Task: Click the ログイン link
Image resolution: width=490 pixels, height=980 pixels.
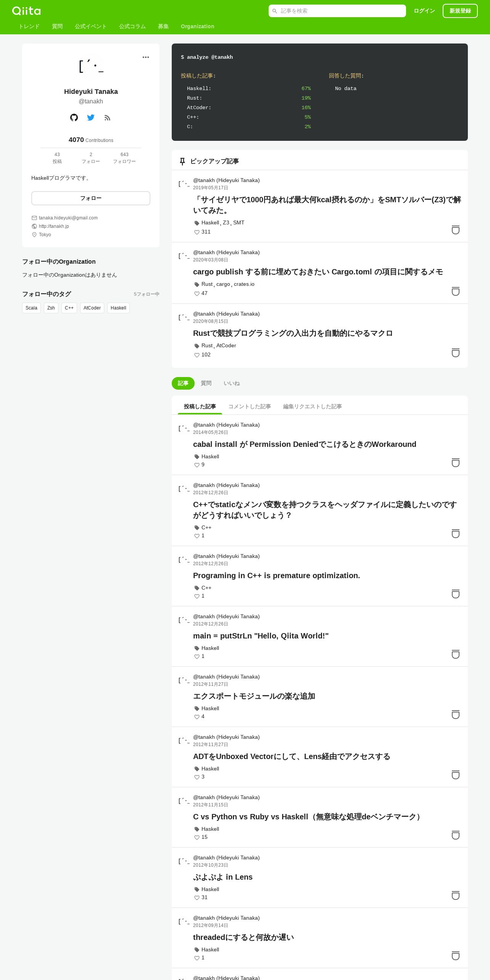Action: pyautogui.click(x=424, y=11)
